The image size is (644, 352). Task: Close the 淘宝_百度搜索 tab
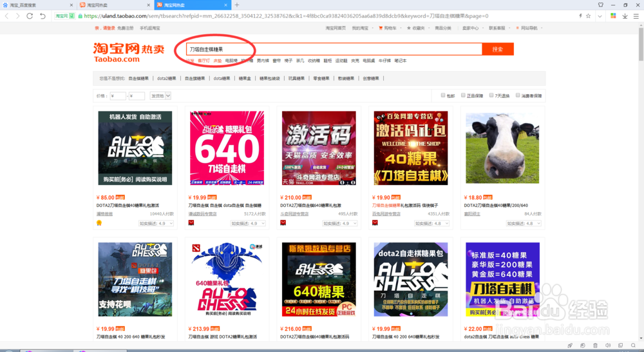[x=71, y=5]
